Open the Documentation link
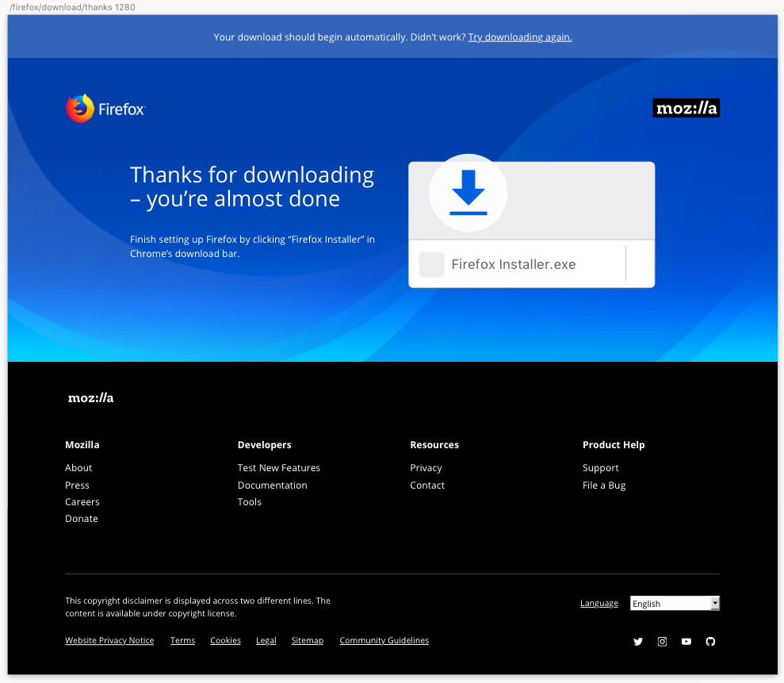 [x=273, y=485]
